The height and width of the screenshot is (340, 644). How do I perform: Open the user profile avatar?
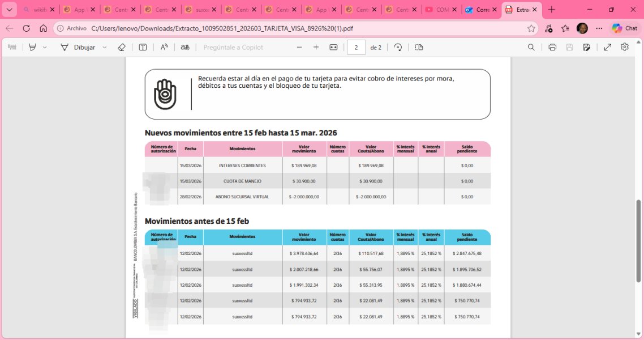click(x=582, y=28)
